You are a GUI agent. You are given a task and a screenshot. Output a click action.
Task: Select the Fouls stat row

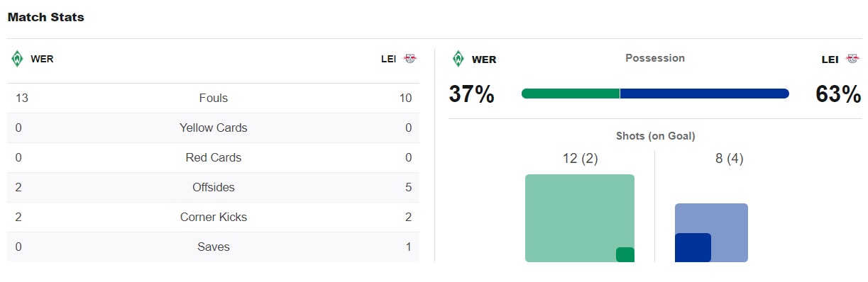point(213,98)
